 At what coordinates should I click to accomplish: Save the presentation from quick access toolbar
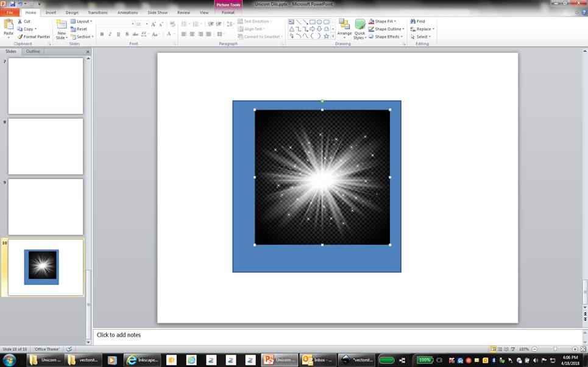[x=12, y=4]
